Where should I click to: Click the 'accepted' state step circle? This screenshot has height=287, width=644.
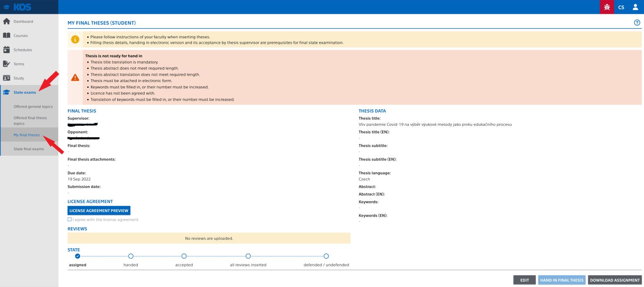point(184,256)
